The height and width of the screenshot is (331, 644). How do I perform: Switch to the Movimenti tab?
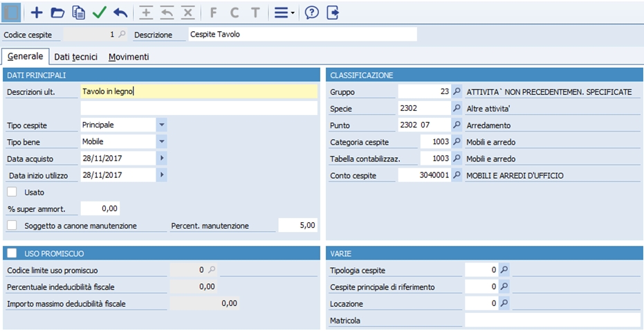tap(129, 57)
